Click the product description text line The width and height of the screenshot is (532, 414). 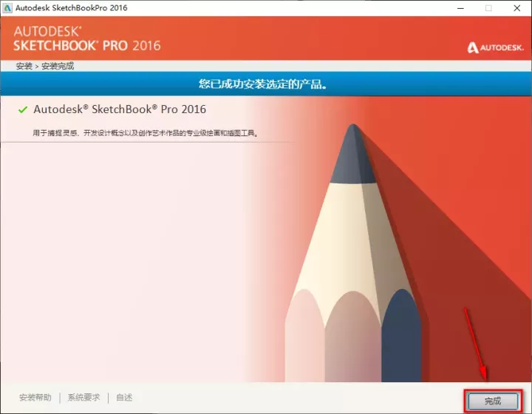point(146,133)
